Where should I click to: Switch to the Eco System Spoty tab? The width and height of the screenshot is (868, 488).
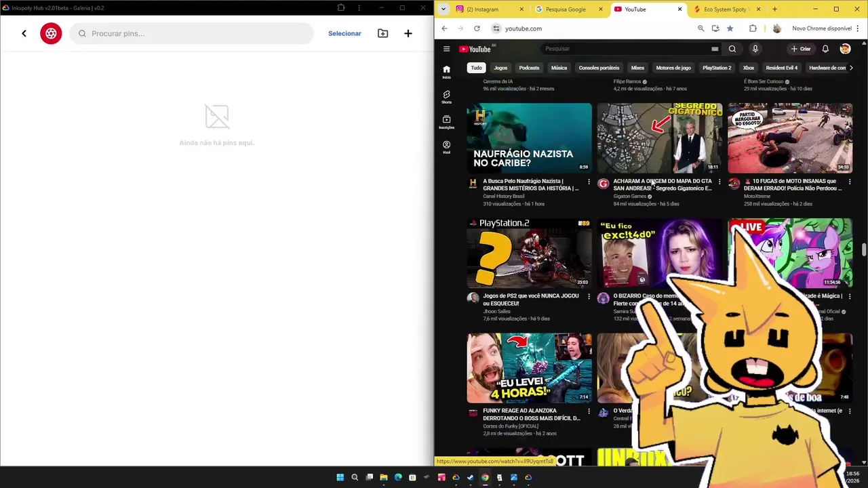pyautogui.click(x=726, y=9)
